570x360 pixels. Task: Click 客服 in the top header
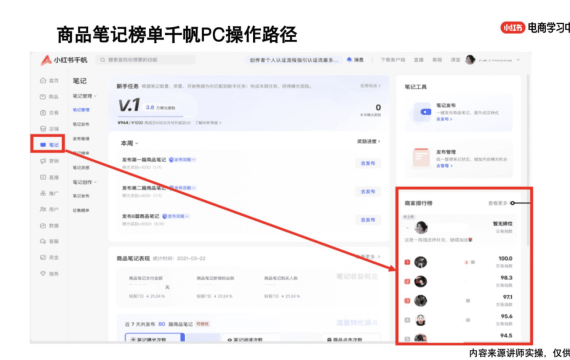point(437,60)
